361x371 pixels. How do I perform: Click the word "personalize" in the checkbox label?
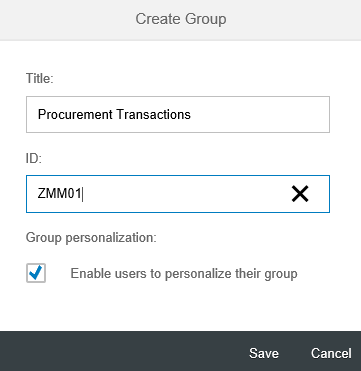(x=197, y=274)
